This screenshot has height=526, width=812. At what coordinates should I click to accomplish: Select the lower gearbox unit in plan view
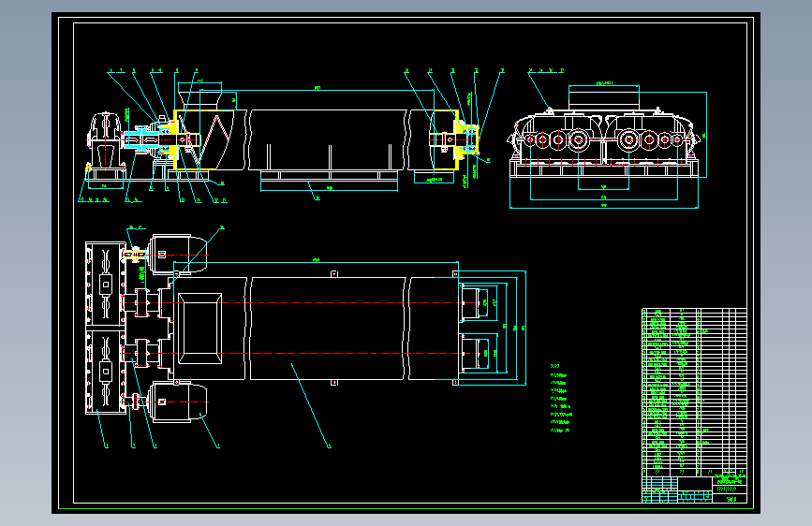coord(106,371)
